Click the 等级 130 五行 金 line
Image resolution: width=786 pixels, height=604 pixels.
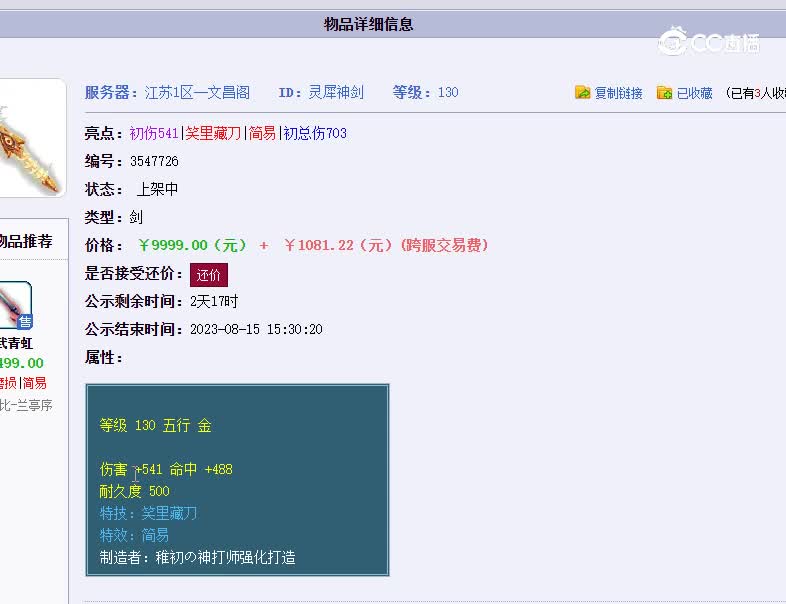(x=155, y=426)
